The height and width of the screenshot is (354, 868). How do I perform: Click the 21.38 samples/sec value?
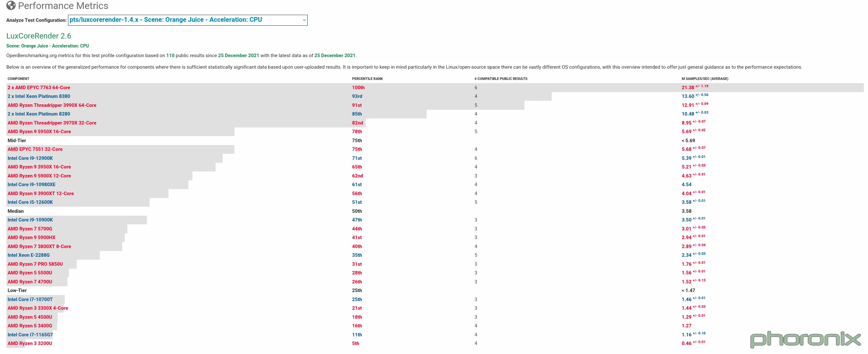tap(687, 88)
